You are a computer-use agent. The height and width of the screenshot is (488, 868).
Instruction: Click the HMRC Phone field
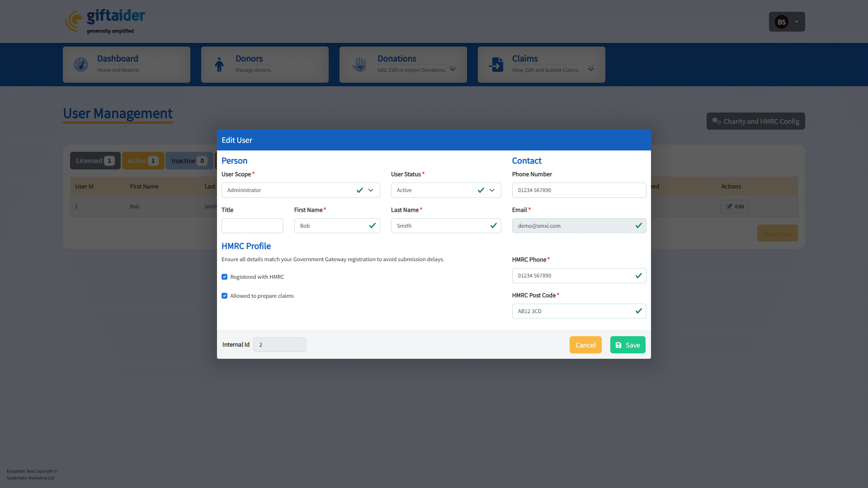[x=579, y=276]
